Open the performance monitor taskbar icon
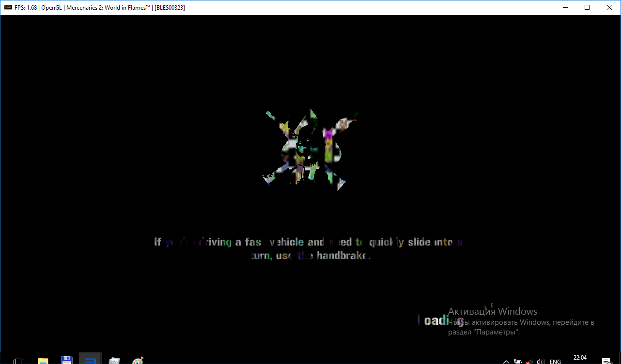The width and height of the screenshot is (621, 364). click(x=114, y=360)
